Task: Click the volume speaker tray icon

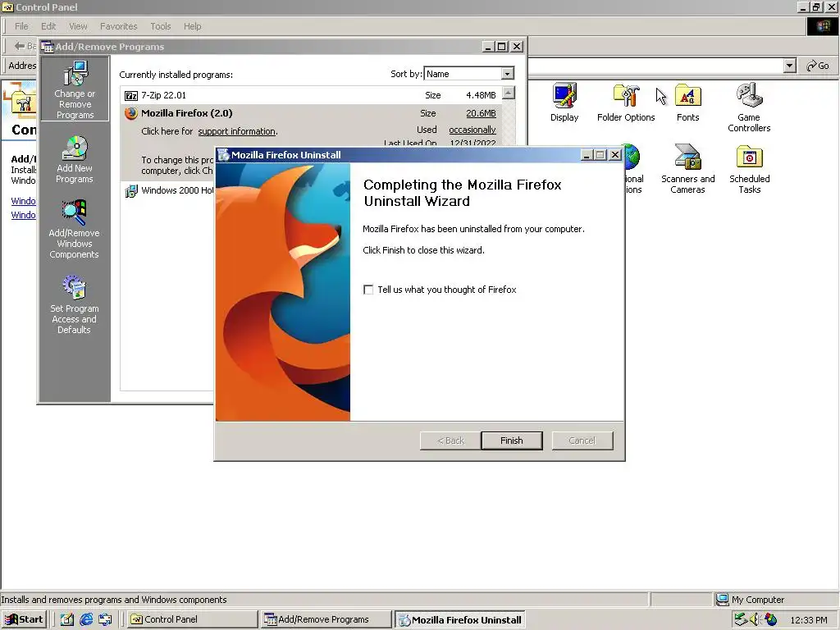Action: (x=755, y=619)
